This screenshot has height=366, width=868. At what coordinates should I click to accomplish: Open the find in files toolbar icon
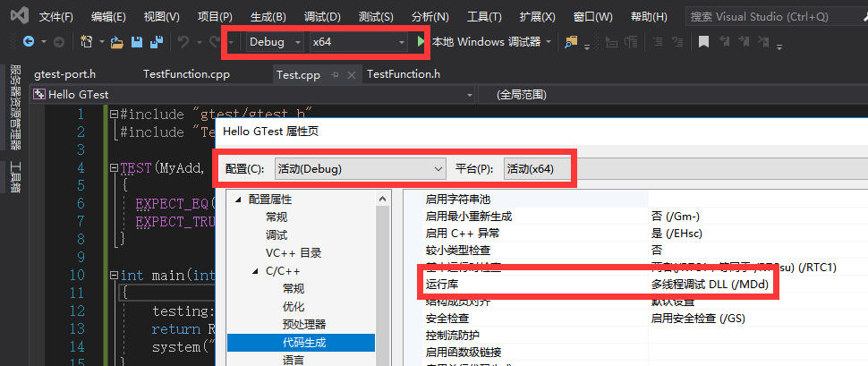(x=571, y=41)
